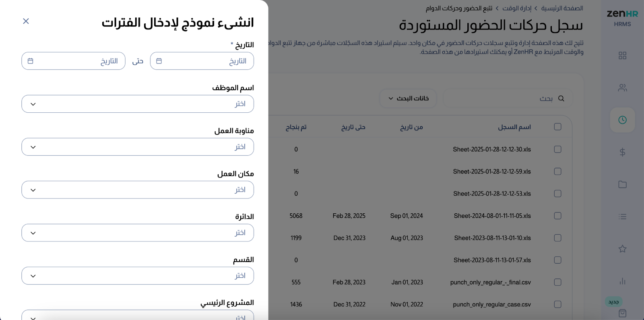Click the start date التاريخ input field

[202, 61]
